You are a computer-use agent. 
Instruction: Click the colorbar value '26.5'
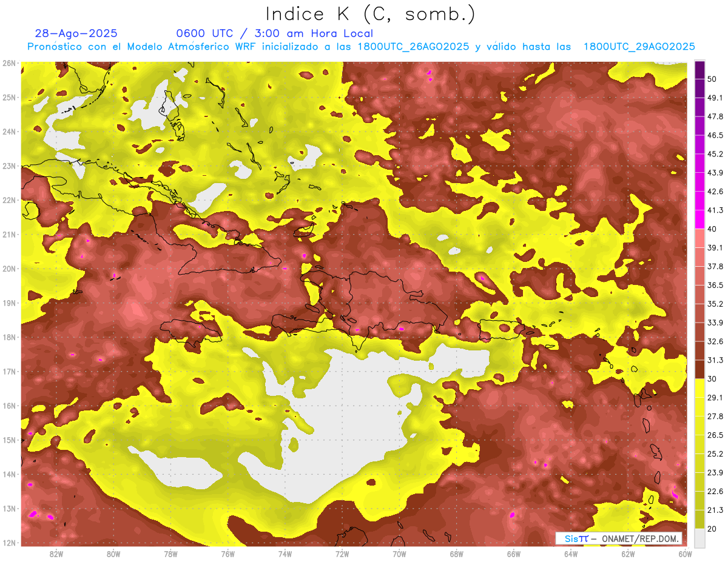715,435
